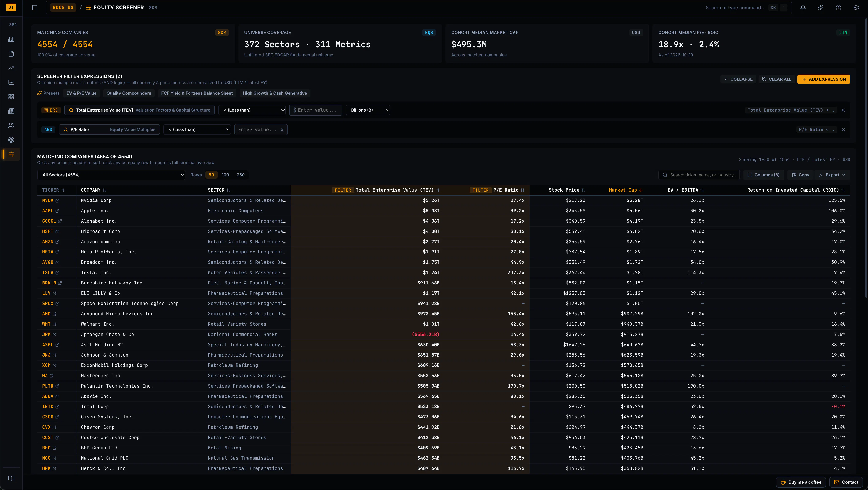Click the Contact button
This screenshot has height=490, width=868.
click(x=846, y=482)
